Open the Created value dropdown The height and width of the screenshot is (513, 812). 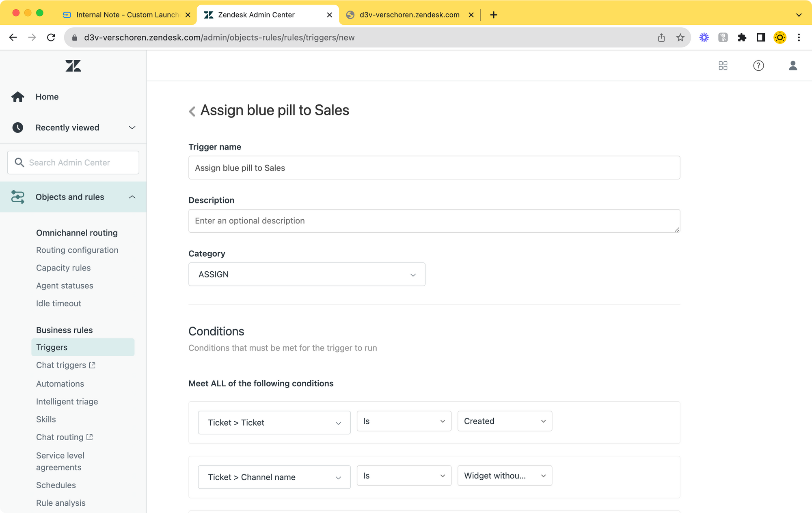click(504, 421)
